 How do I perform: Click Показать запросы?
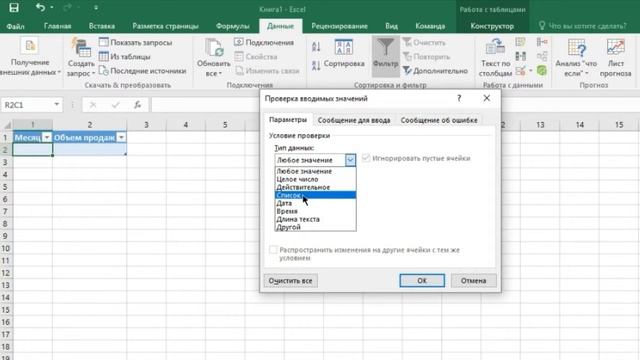click(x=136, y=42)
